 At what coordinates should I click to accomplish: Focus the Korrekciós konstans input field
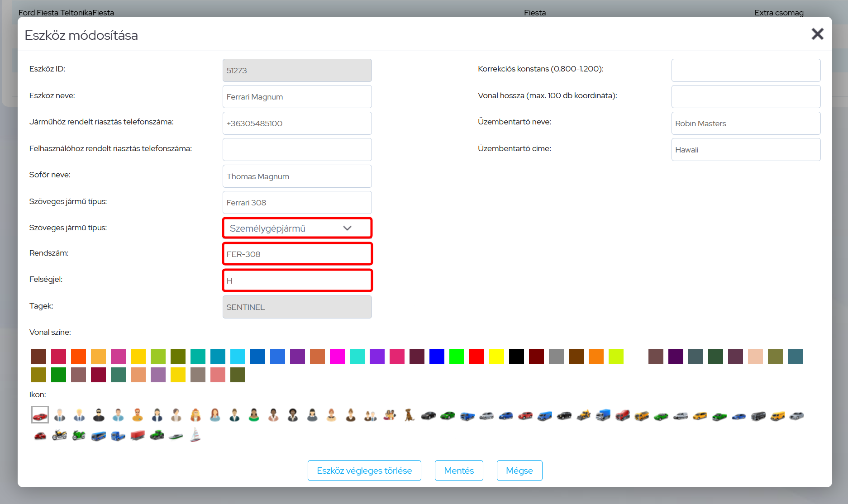[745, 71]
